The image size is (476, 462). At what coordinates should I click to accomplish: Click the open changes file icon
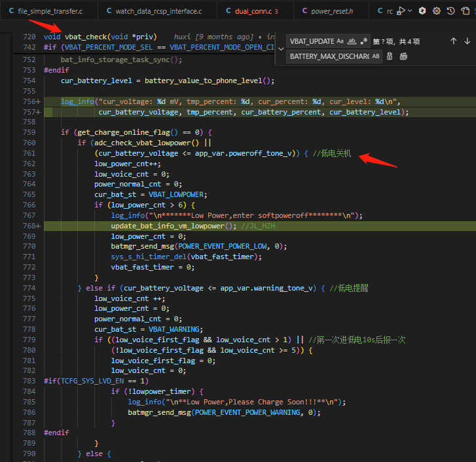tap(465, 11)
